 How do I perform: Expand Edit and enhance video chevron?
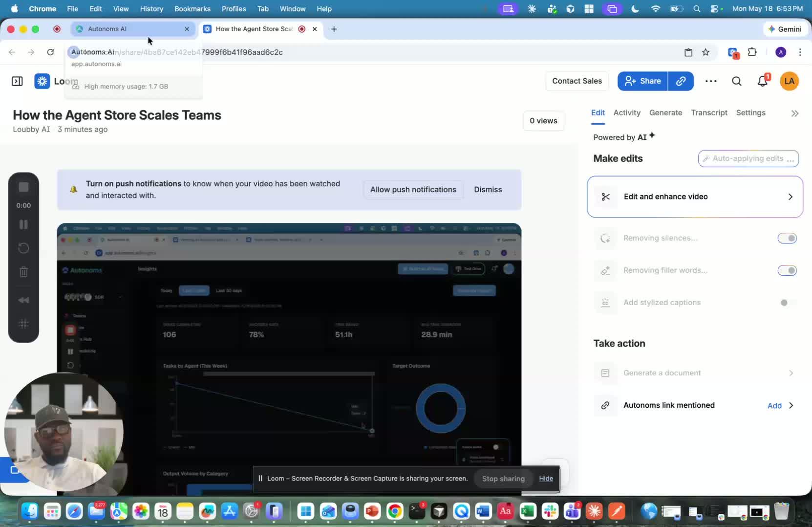791,197
